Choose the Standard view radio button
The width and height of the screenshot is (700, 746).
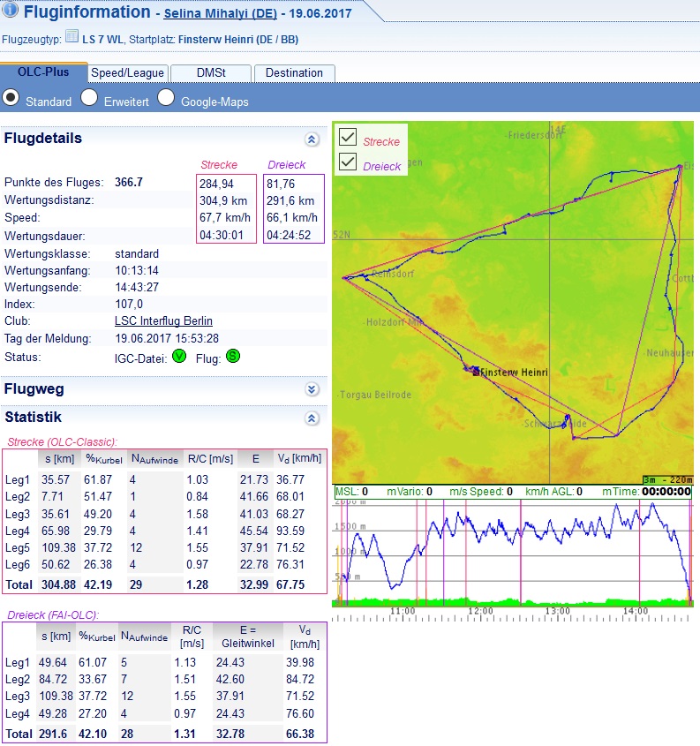[11, 99]
